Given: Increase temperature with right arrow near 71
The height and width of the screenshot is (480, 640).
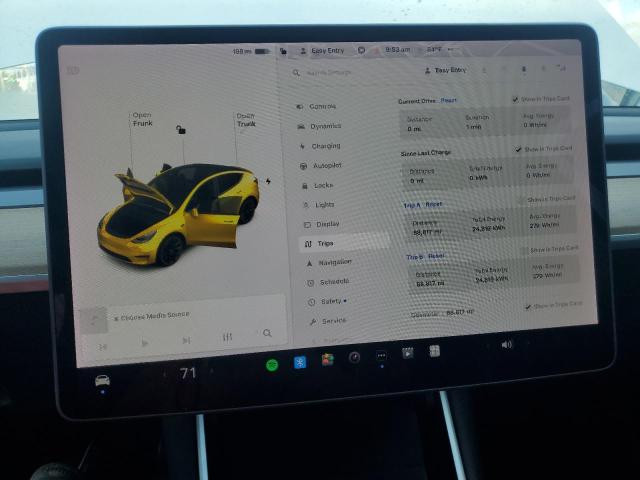Looking at the screenshot, I should [x=212, y=371].
